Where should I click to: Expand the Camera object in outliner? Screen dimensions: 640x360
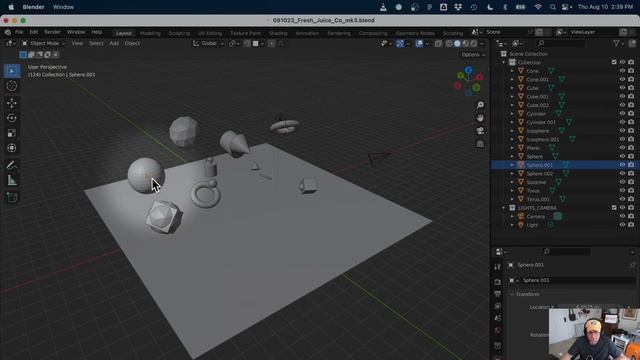512,216
